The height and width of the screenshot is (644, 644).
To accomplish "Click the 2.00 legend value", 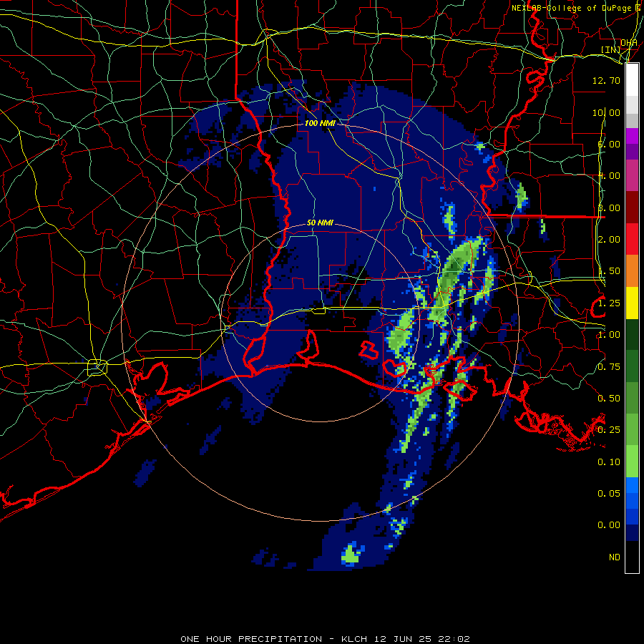I will [x=609, y=240].
